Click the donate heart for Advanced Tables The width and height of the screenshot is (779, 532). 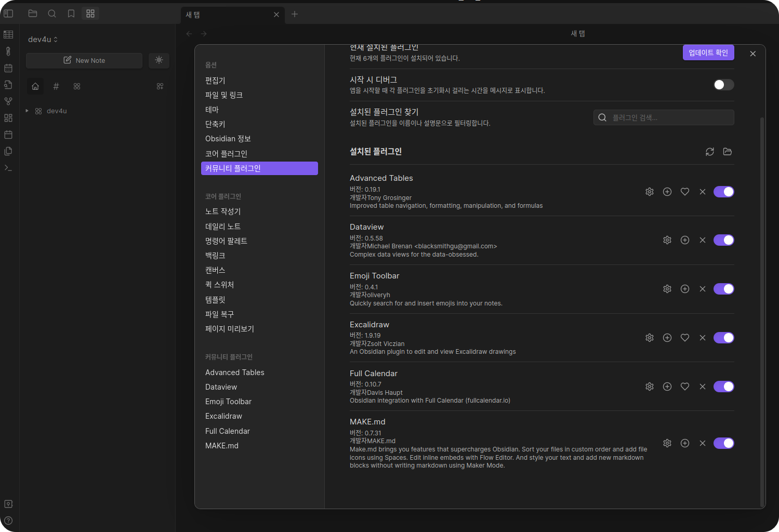[685, 192]
